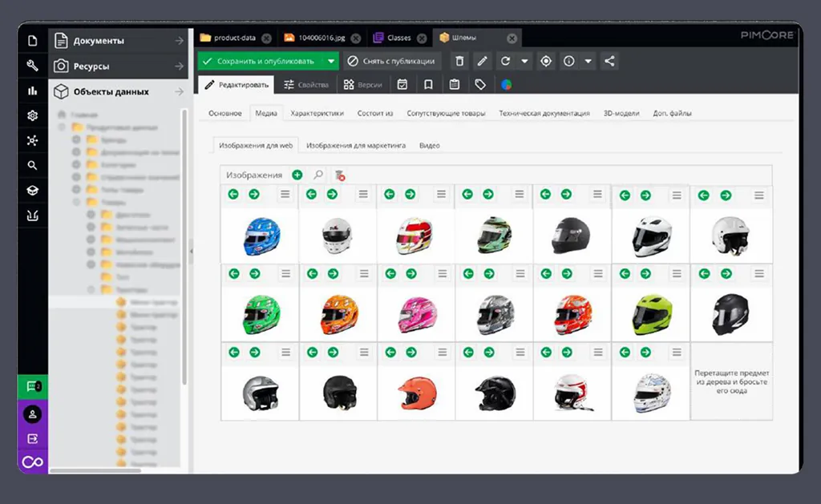Open the settings gear sidebar icon
Image resolution: width=821 pixels, height=504 pixels.
click(x=32, y=115)
